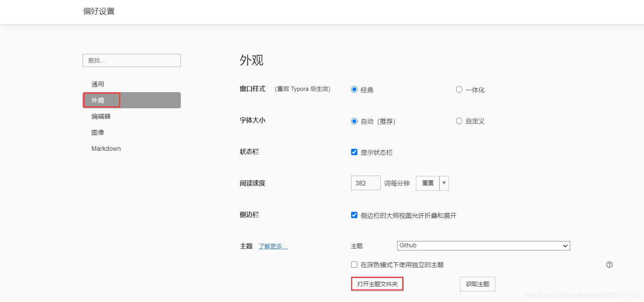
Task: Click 获取主题 button
Action: (x=478, y=284)
